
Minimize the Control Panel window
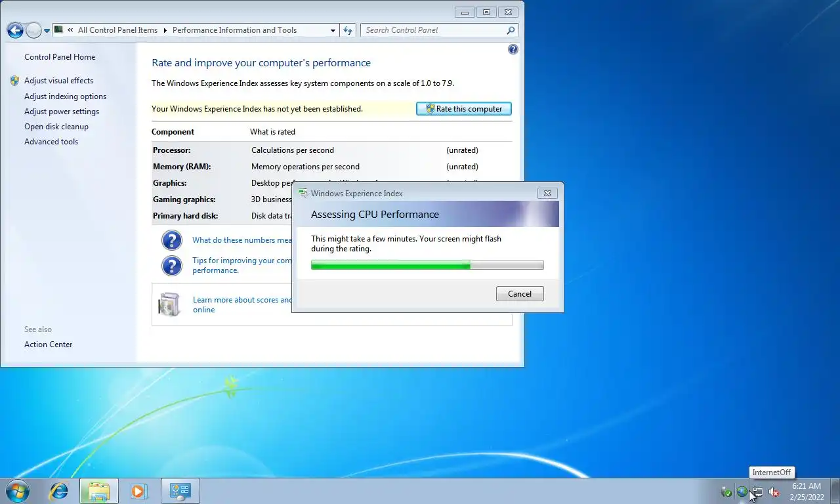[465, 12]
